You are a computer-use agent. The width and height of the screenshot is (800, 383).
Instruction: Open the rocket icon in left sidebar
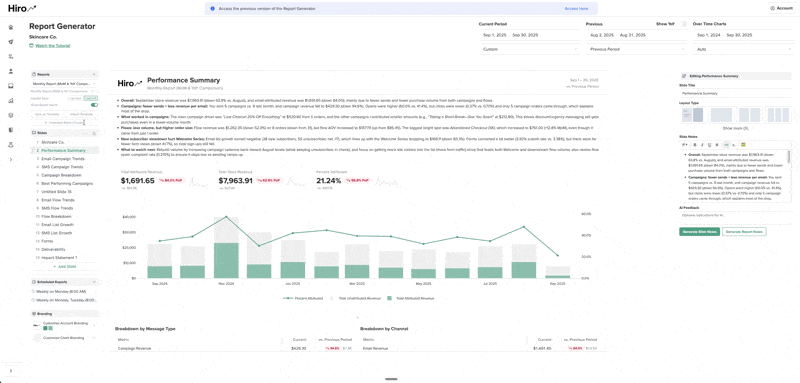click(11, 42)
